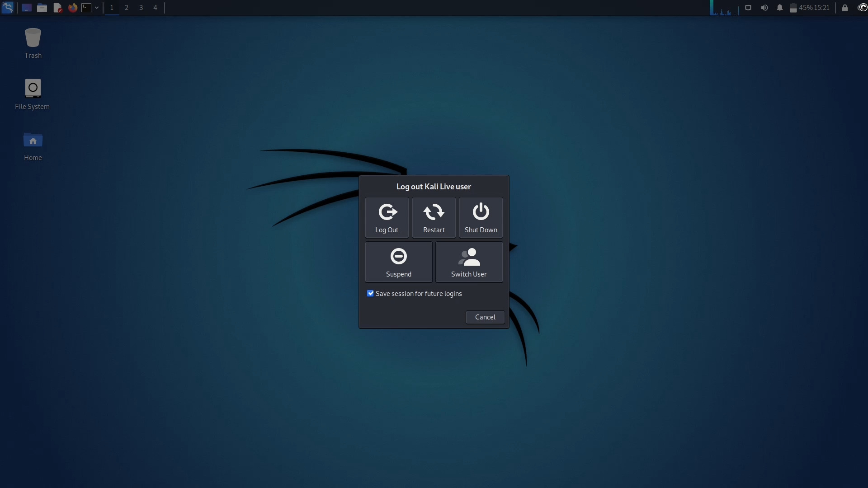Switch to workspace 4

155,8
